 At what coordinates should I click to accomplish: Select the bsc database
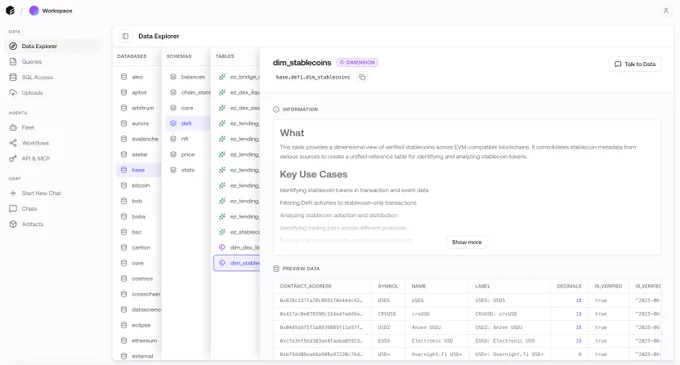pyautogui.click(x=138, y=232)
